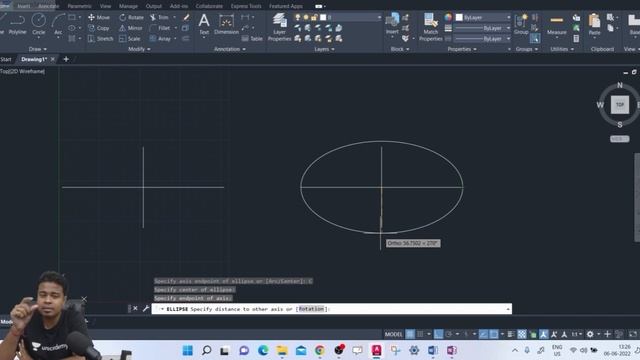
Task: Open workspace switching gear in status bar
Action: [x=590, y=334]
